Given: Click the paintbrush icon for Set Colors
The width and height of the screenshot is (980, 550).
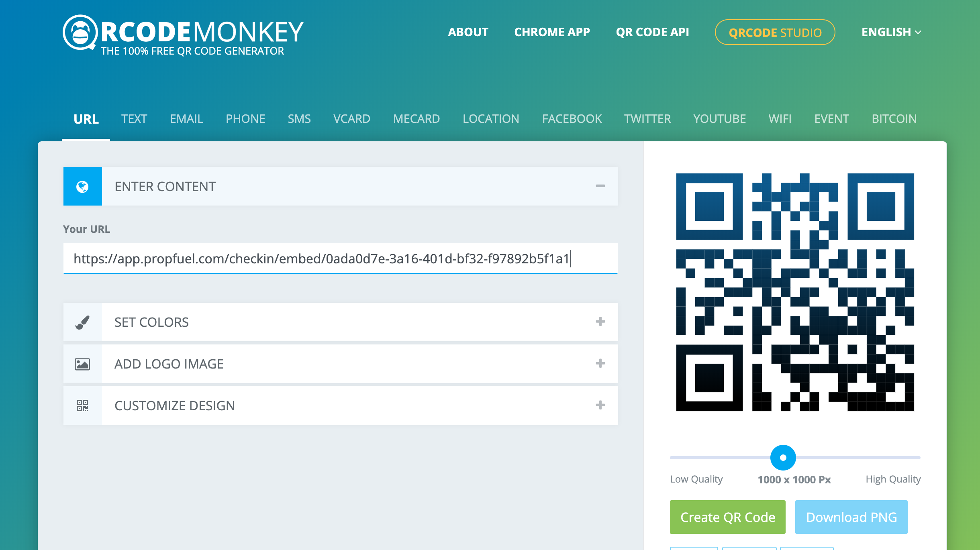Looking at the screenshot, I should [83, 322].
